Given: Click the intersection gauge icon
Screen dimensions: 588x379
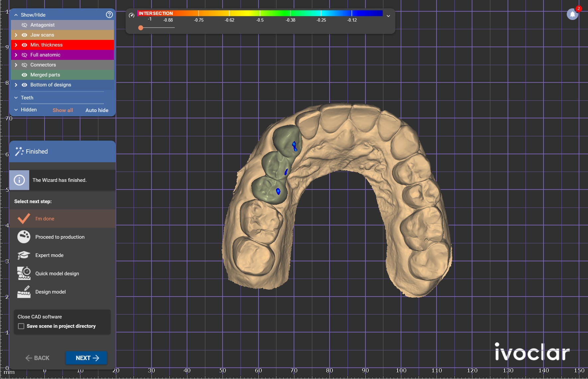Looking at the screenshot, I should (132, 15).
